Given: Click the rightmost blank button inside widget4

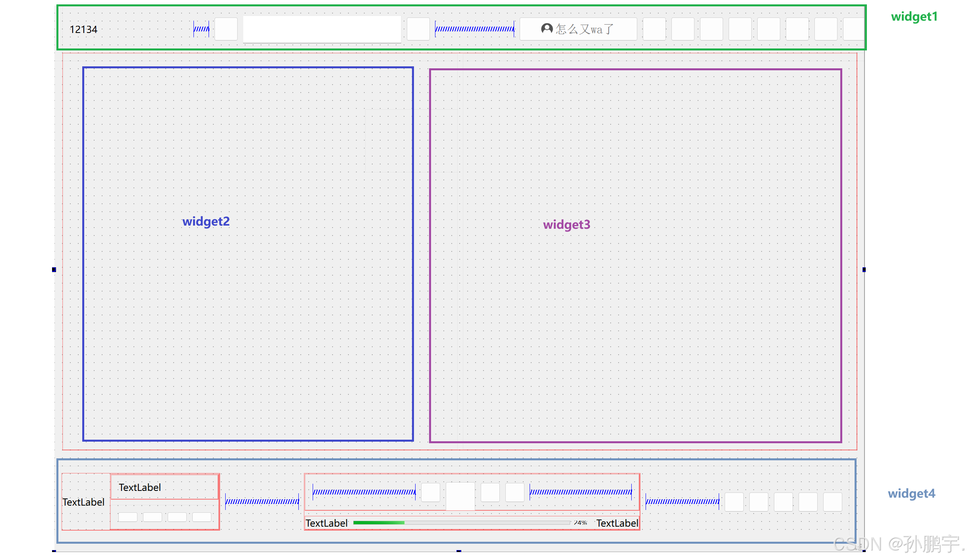Looking at the screenshot, I should (x=832, y=502).
